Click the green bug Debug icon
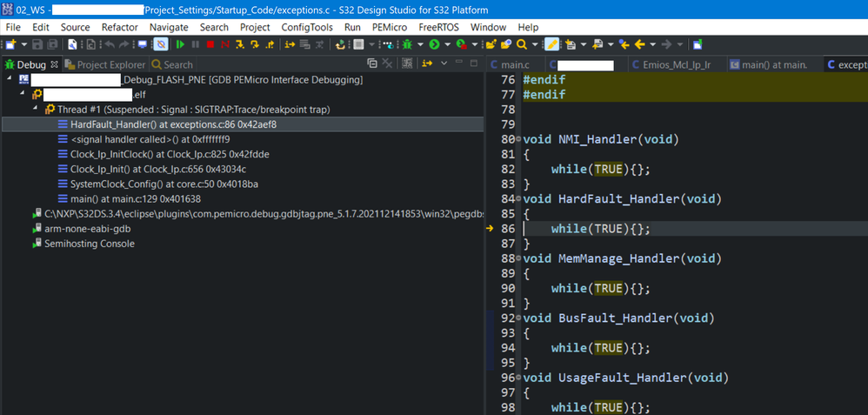This screenshot has height=415, width=868. click(407, 44)
